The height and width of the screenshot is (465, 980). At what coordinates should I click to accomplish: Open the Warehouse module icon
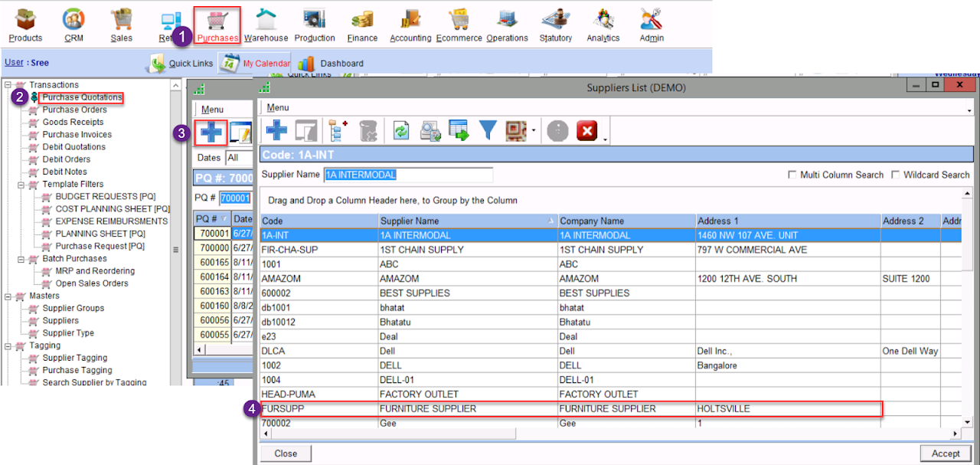(x=266, y=19)
